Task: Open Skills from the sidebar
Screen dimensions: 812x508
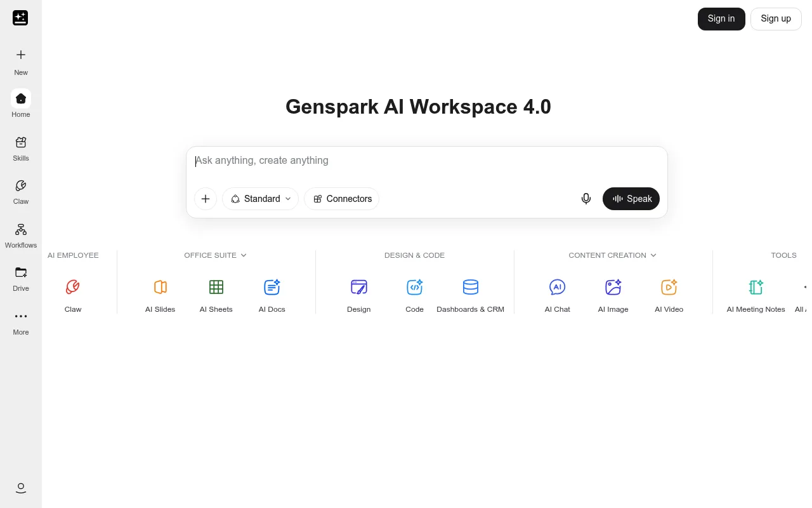Action: coord(21,147)
